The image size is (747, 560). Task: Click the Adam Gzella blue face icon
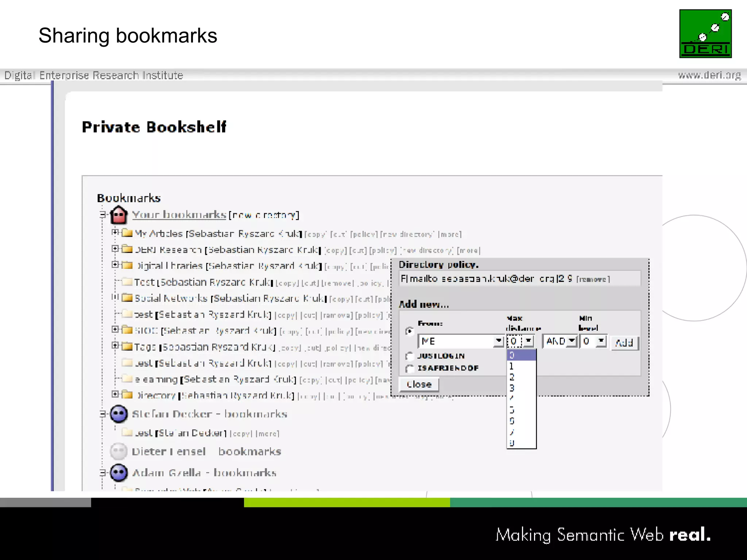[x=119, y=472]
